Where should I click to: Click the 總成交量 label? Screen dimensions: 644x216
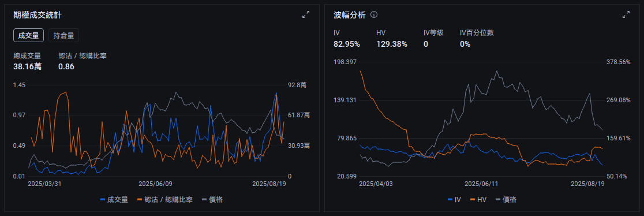click(x=27, y=55)
